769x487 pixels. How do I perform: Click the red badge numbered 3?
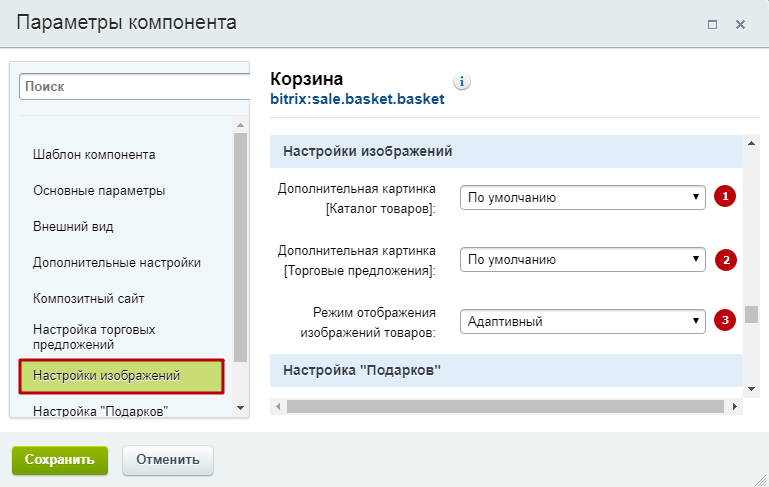coord(725,321)
